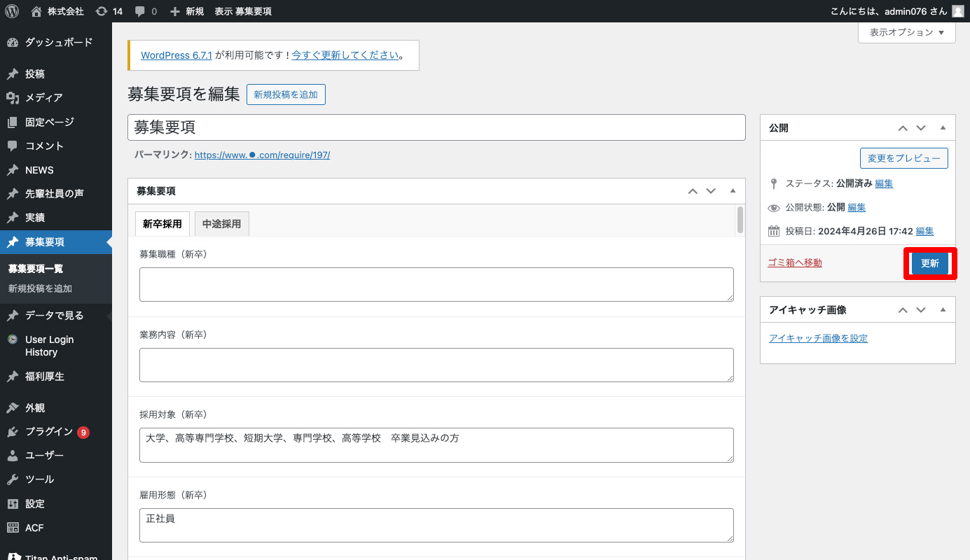Click the 変更をプレビュー button

coord(904,158)
